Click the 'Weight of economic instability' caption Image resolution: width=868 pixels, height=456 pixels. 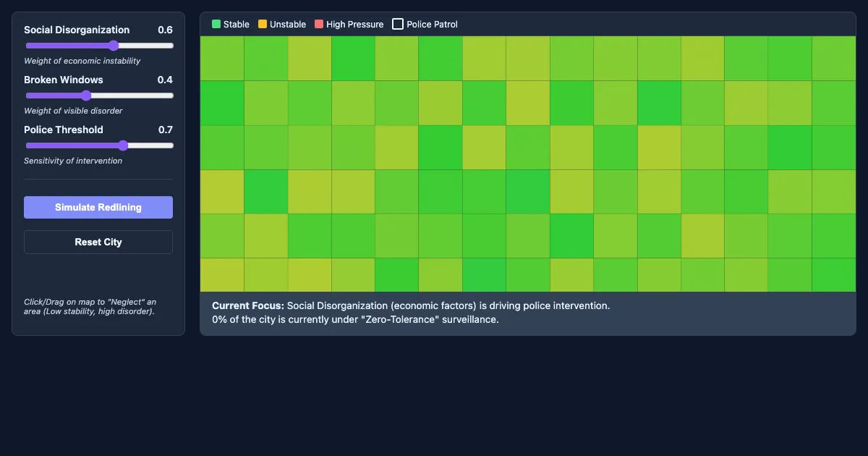(82, 61)
